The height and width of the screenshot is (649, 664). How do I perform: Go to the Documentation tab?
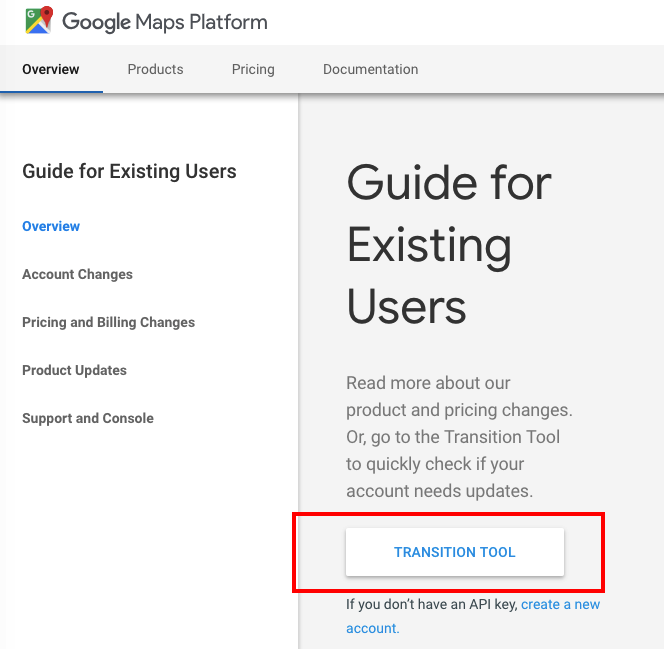click(x=370, y=69)
